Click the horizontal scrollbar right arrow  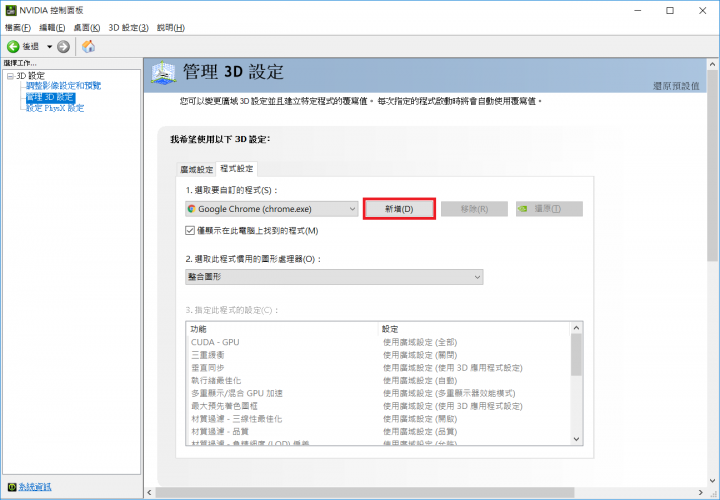[701, 493]
